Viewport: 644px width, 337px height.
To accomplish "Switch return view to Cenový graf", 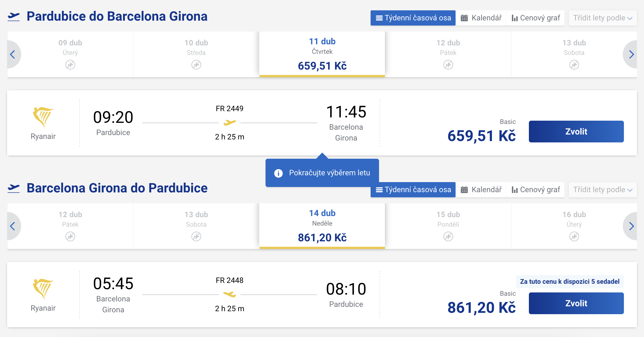I will tap(535, 190).
